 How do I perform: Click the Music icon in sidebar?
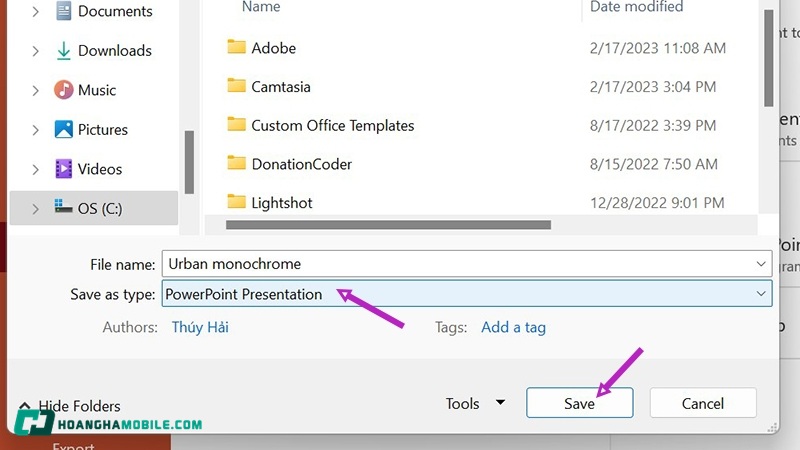(x=63, y=90)
